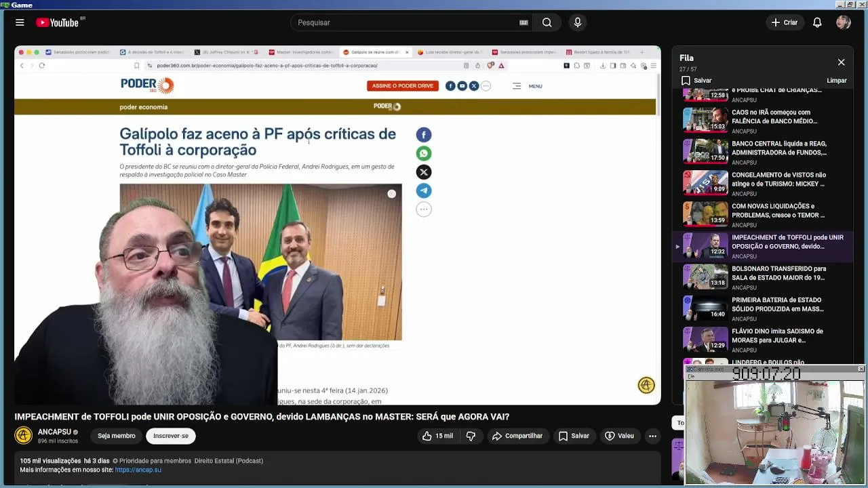This screenshot has width=868, height=488.
Task: Open the on-screen keyboard icon in search
Action: 524,22
